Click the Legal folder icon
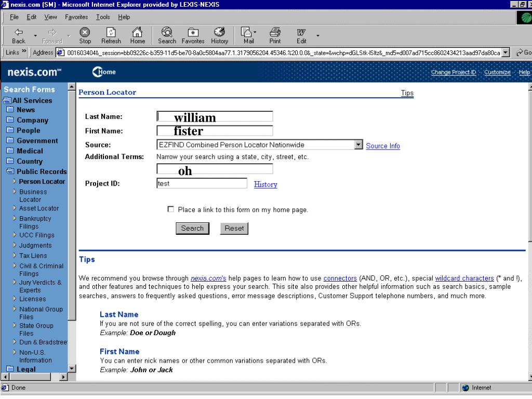 [x=10, y=369]
